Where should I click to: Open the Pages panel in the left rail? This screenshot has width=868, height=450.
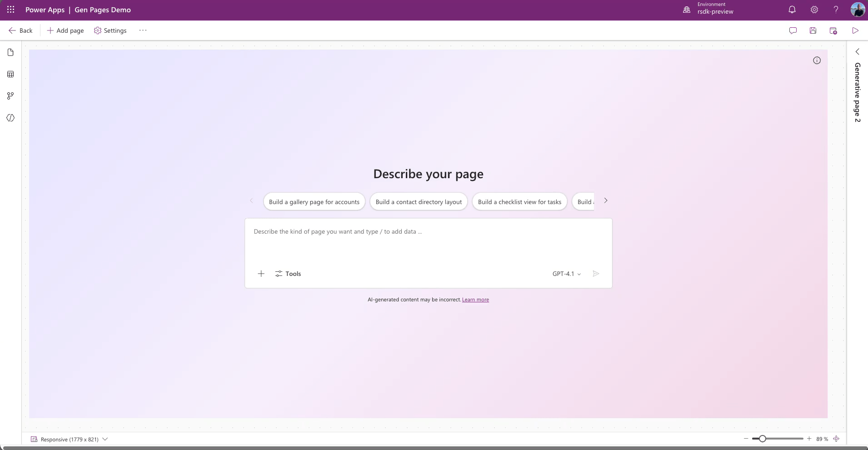pyautogui.click(x=10, y=52)
